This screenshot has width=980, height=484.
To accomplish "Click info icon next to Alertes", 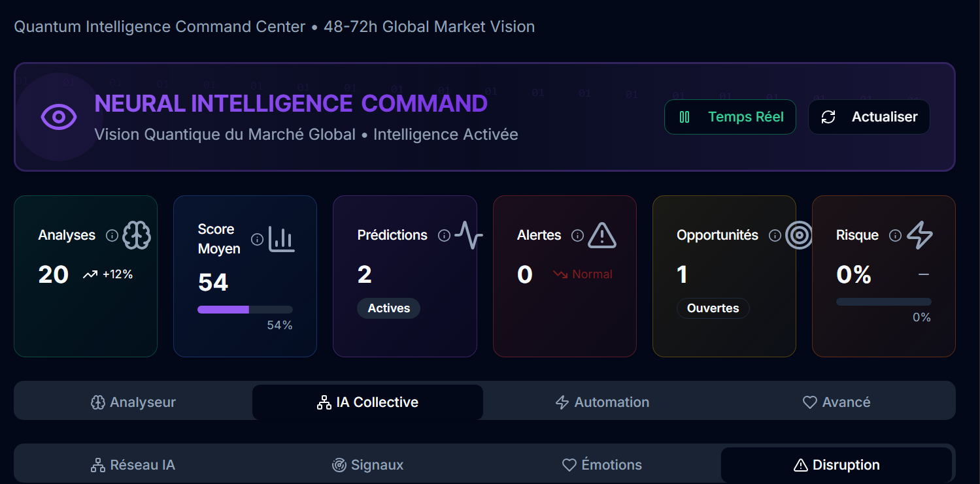I will click(x=577, y=235).
